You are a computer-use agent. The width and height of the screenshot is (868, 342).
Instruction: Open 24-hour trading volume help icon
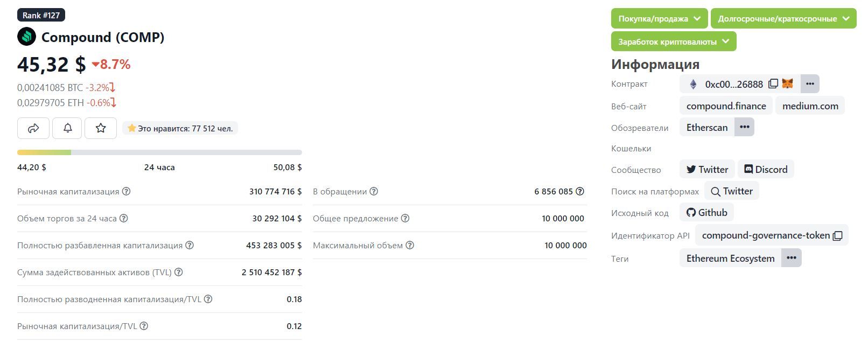tap(123, 218)
